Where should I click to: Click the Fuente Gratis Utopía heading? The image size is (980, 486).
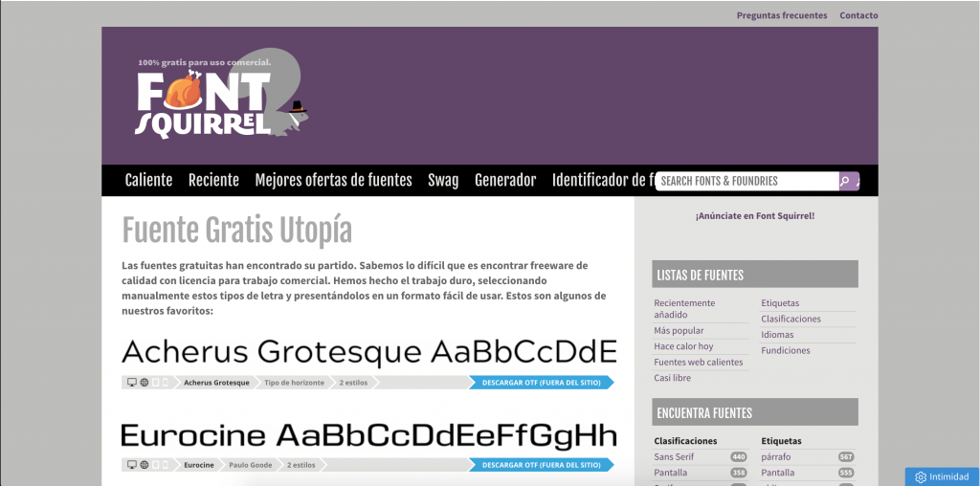(x=237, y=231)
